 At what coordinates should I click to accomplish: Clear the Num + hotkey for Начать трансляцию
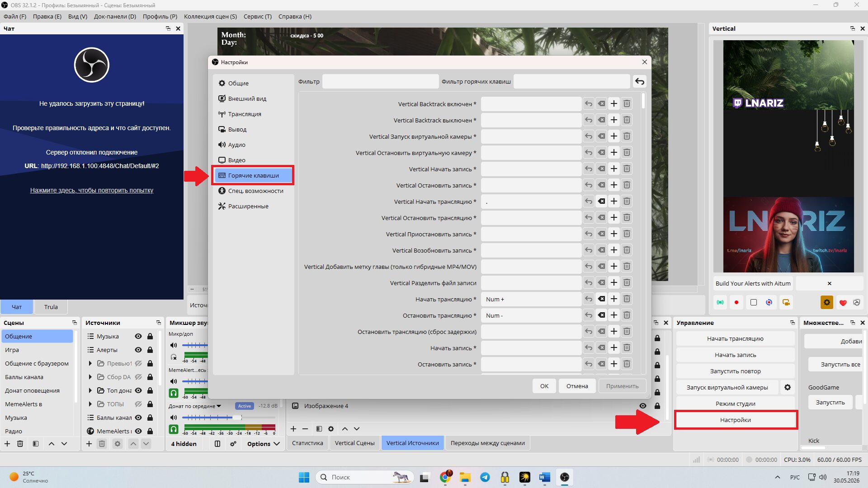[x=601, y=299]
